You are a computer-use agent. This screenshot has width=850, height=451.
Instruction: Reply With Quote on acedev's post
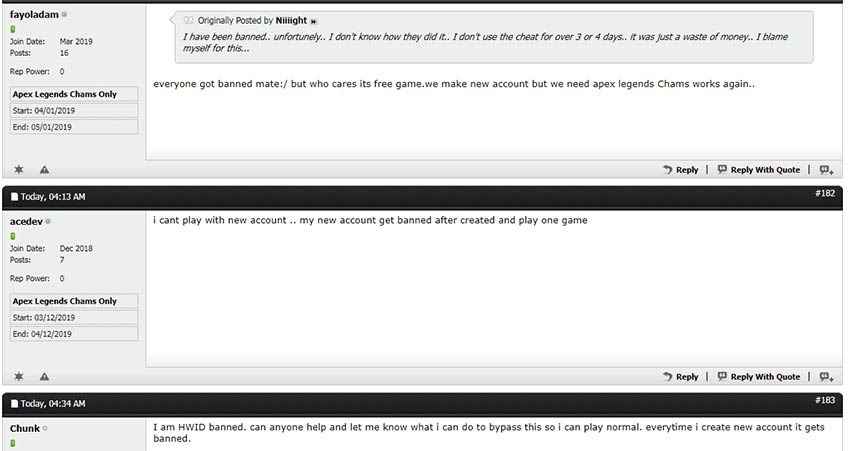[759, 376]
